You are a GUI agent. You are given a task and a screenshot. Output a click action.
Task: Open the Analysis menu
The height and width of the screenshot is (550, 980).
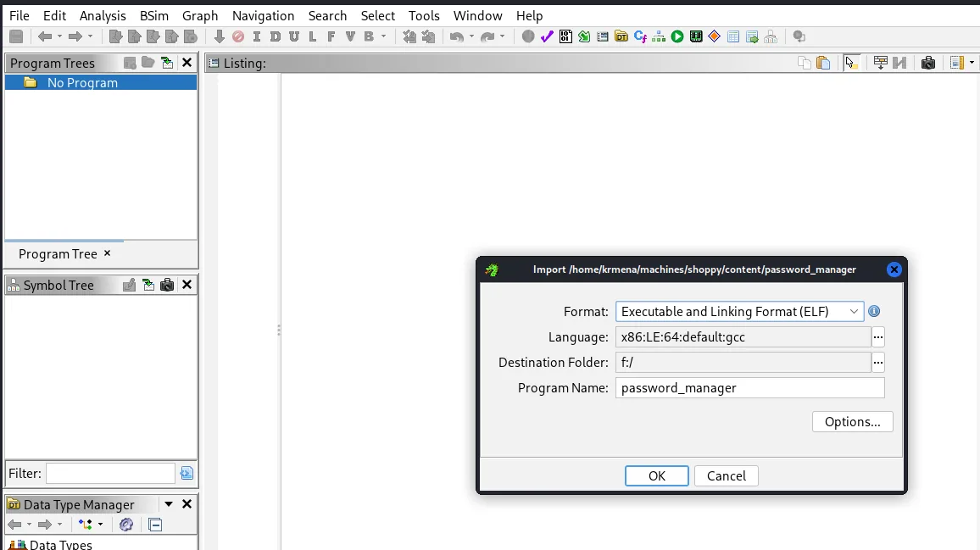pos(103,16)
